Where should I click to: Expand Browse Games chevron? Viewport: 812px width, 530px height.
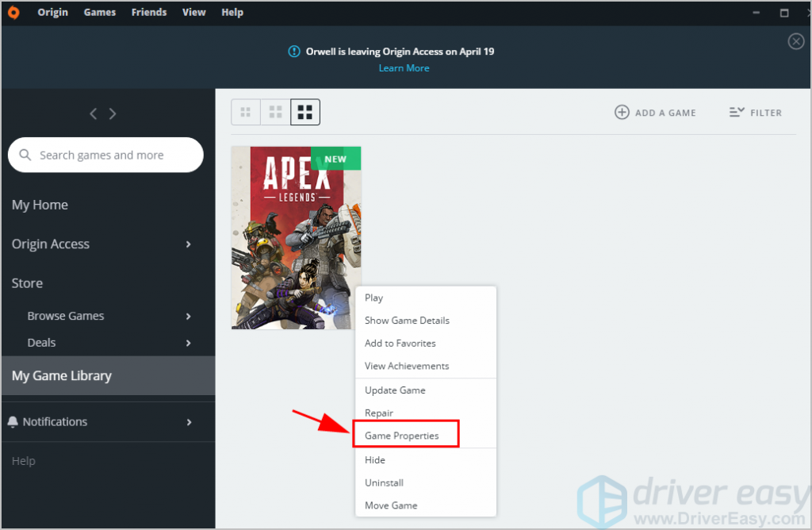coord(188,316)
